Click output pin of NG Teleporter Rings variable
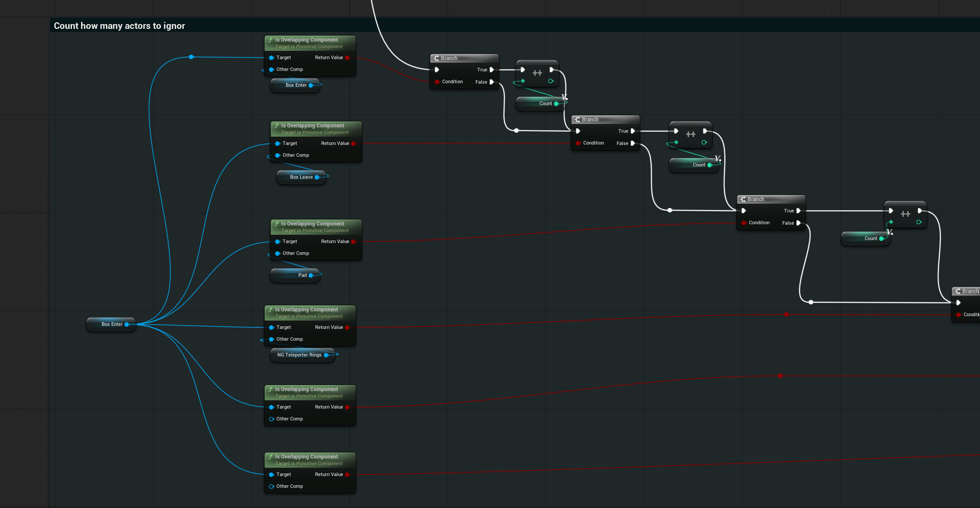The width and height of the screenshot is (980, 508). (327, 355)
